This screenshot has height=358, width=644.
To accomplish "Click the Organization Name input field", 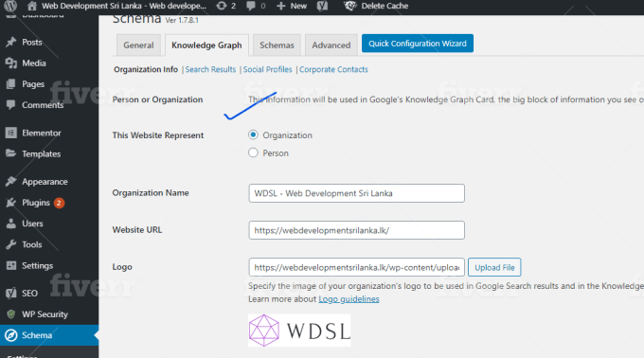I will point(356,193).
